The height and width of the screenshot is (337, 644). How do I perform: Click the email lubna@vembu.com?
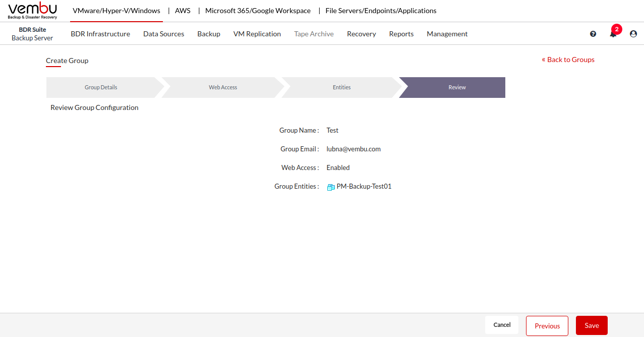[x=354, y=149]
